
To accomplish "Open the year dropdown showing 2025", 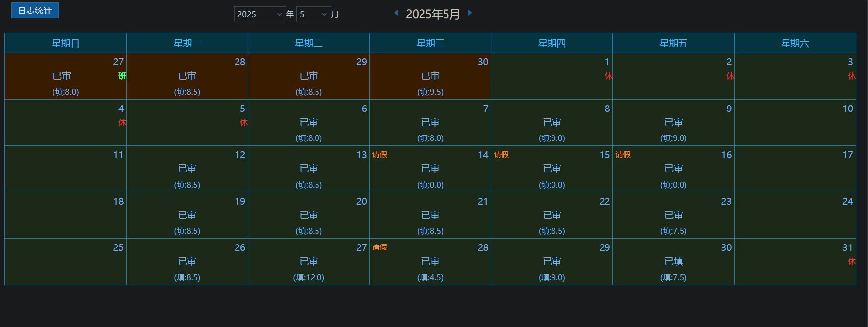I will point(260,14).
